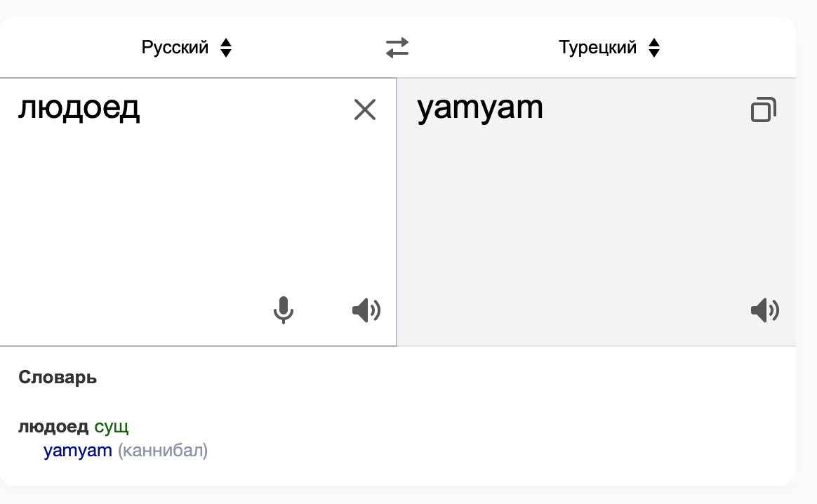Click the Русский source language label
The height and width of the screenshot is (504, 817).
[175, 48]
